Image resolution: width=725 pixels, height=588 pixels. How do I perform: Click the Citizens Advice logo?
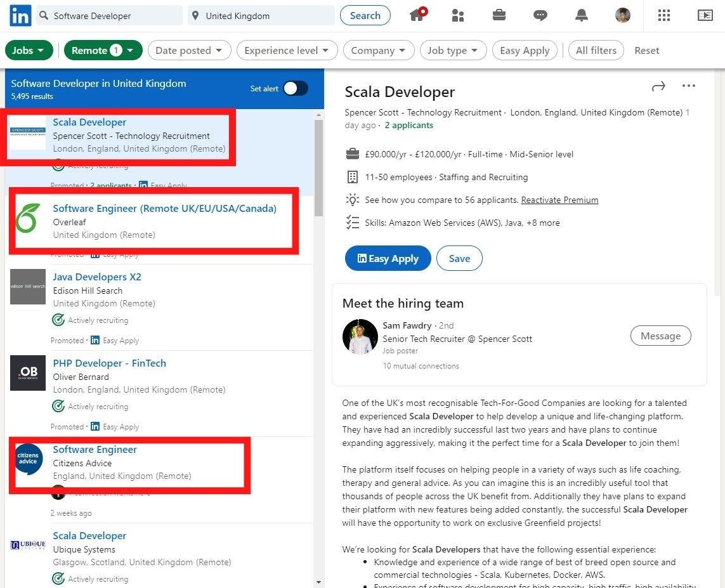(28, 459)
